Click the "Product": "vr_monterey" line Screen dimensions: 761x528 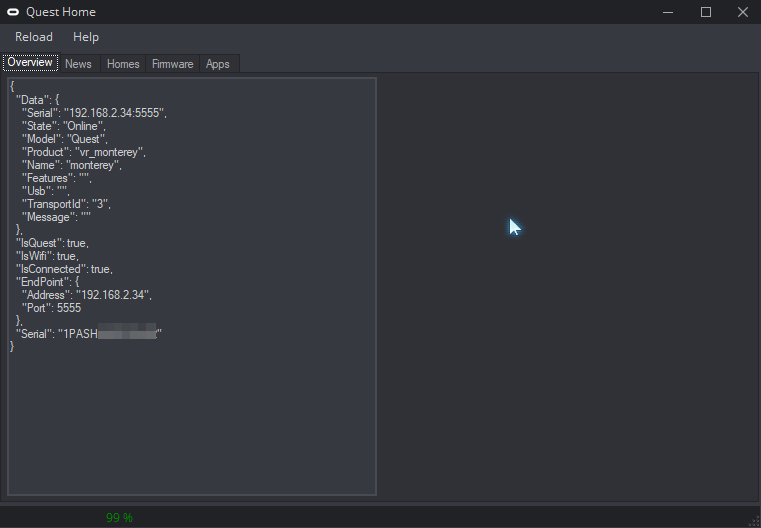click(83, 152)
